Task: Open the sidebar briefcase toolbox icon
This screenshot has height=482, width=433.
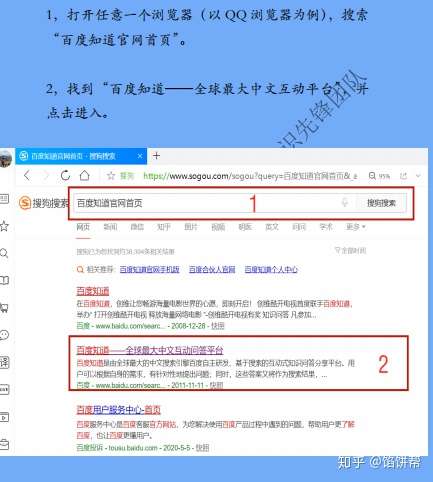Action: [4, 444]
